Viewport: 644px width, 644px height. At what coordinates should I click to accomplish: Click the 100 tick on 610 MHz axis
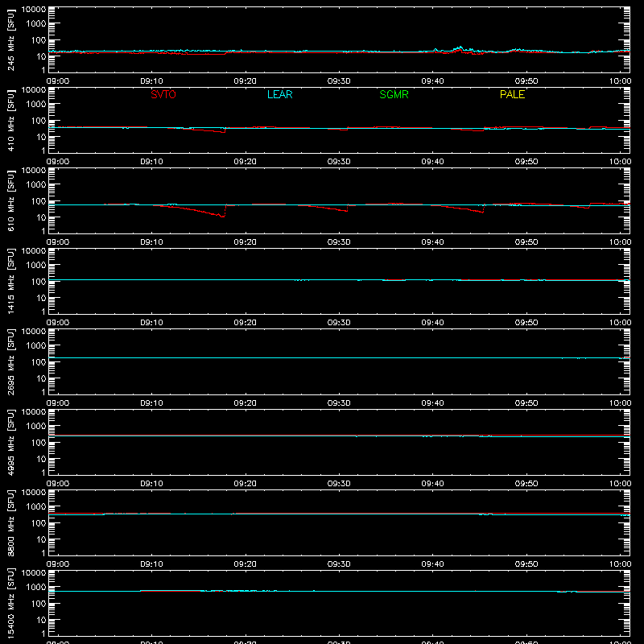point(39,200)
